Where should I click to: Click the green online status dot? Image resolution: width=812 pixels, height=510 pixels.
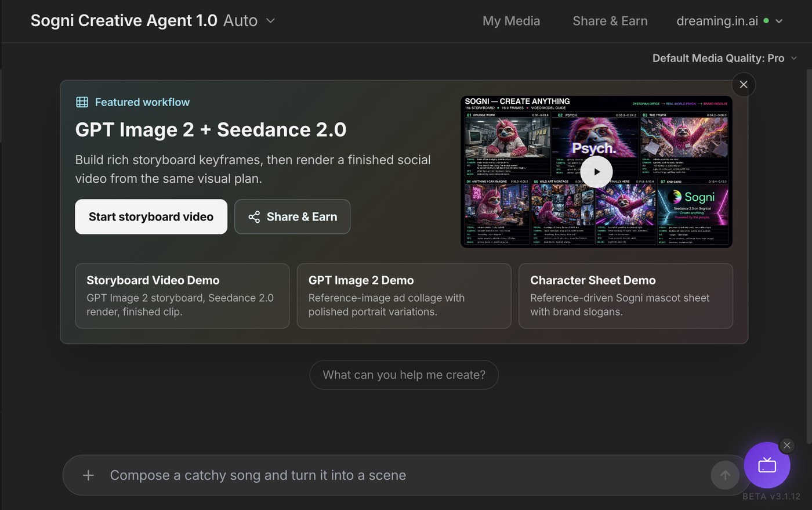point(766,21)
